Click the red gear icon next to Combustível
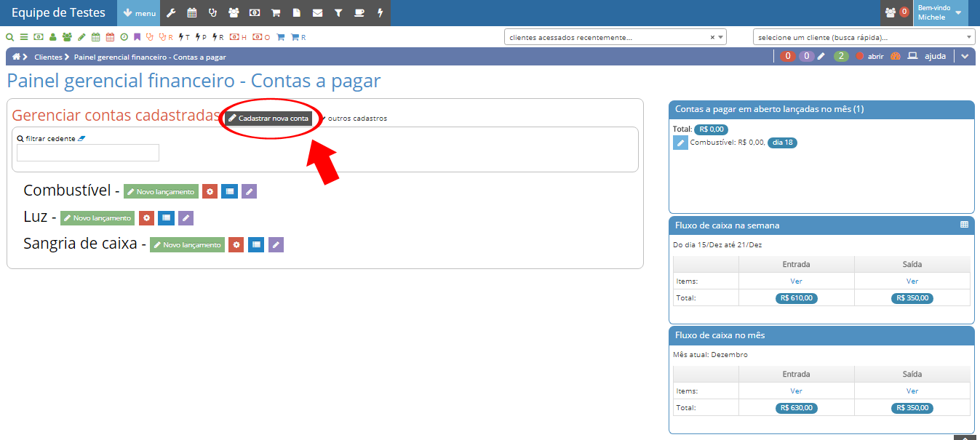The width and height of the screenshot is (980, 440). 210,191
